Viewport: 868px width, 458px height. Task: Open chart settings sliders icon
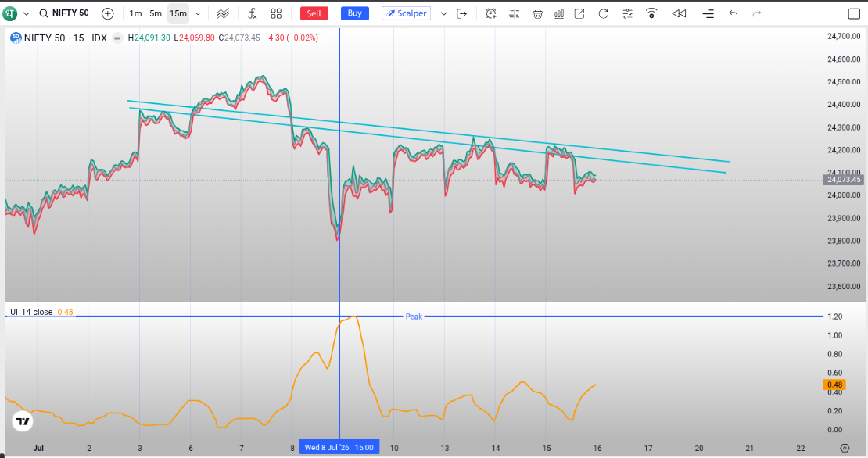point(627,13)
